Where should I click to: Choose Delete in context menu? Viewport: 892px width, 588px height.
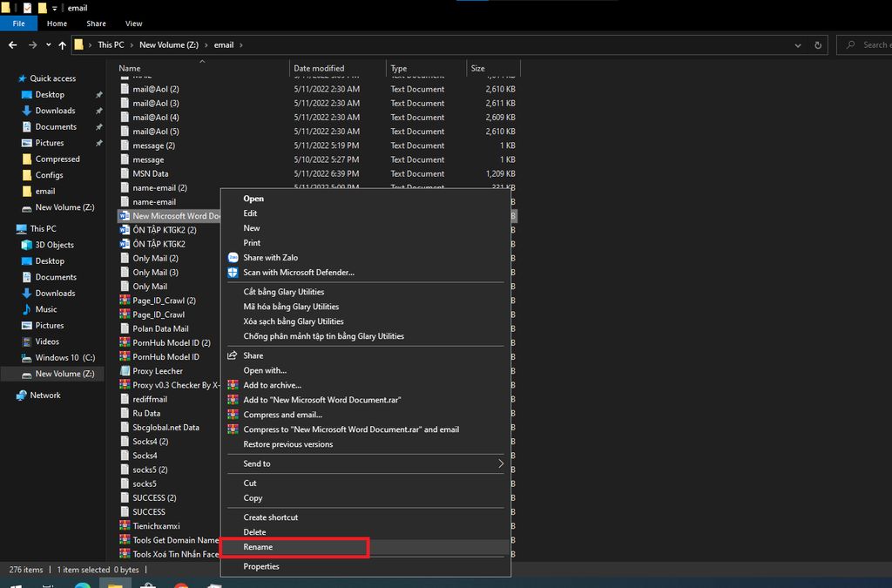pos(254,531)
